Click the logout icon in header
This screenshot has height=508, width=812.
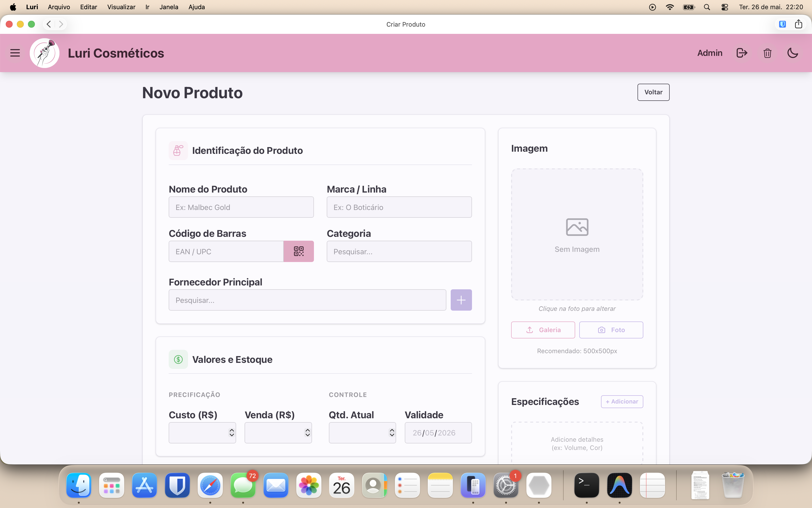(741, 53)
